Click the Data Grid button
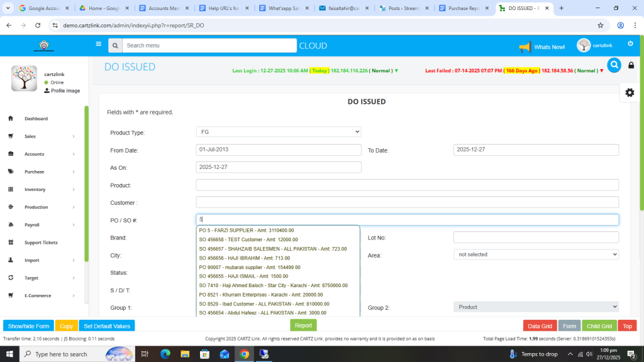 click(540, 326)
